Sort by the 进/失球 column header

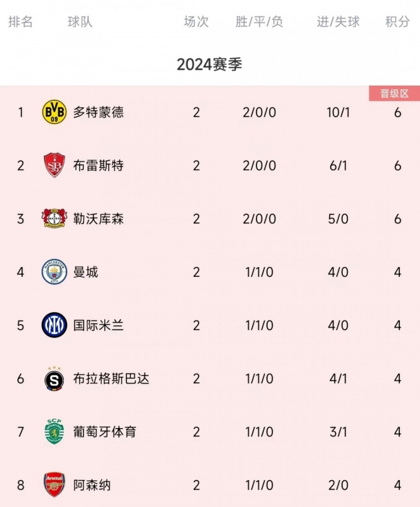tap(338, 22)
